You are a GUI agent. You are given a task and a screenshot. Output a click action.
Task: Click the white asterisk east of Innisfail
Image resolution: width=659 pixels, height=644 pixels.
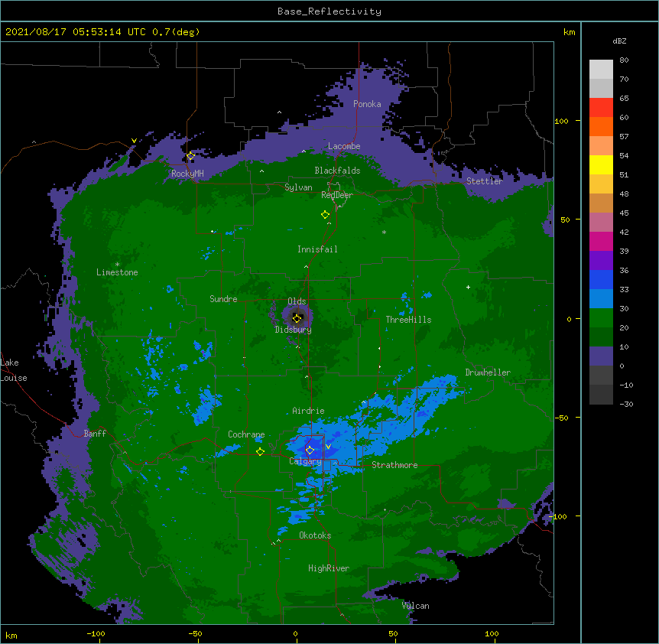pos(384,232)
